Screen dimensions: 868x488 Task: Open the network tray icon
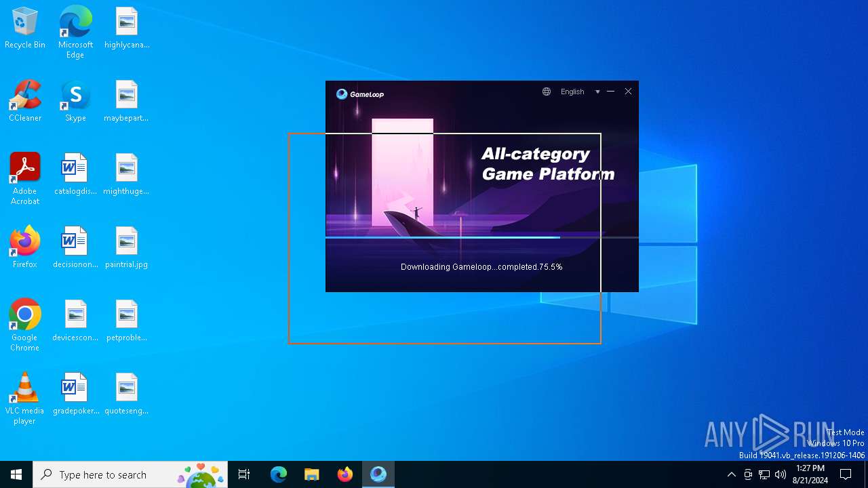click(764, 474)
